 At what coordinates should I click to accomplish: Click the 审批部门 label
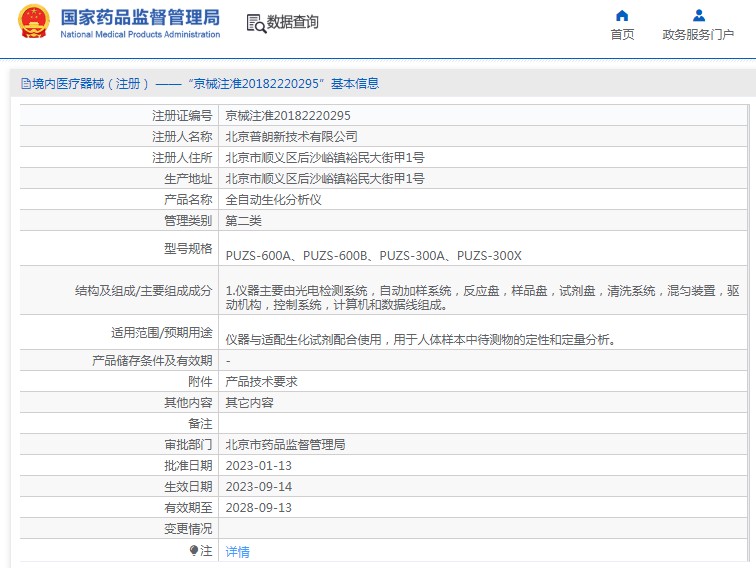(188, 445)
